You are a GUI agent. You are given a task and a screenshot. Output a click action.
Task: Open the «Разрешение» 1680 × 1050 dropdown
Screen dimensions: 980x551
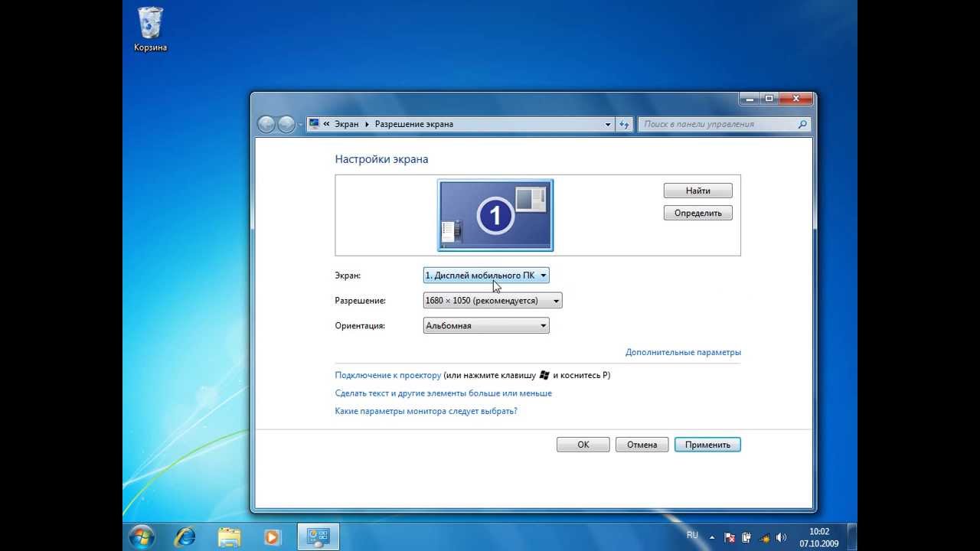pos(493,301)
